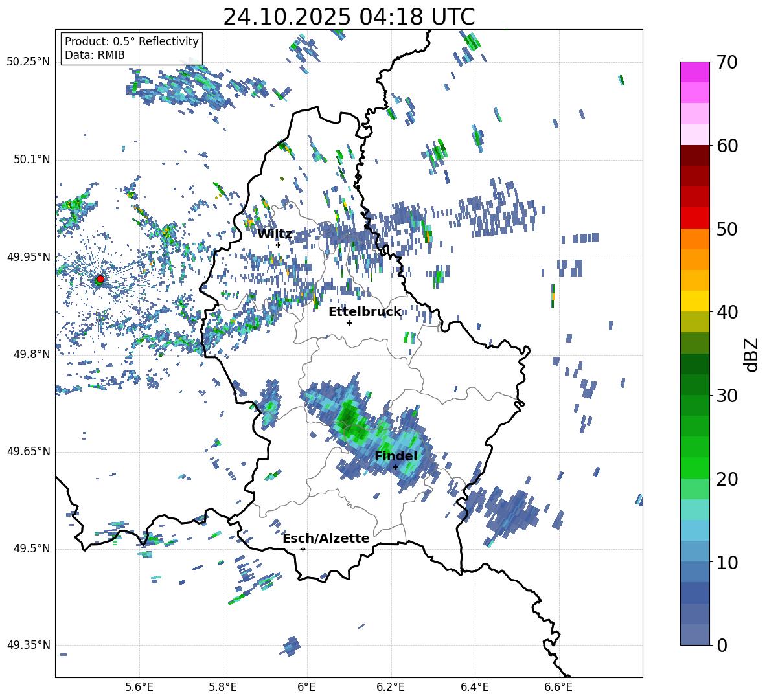Click the 50.25°N latitude label
This screenshot has height=700, width=767.
[x=29, y=62]
